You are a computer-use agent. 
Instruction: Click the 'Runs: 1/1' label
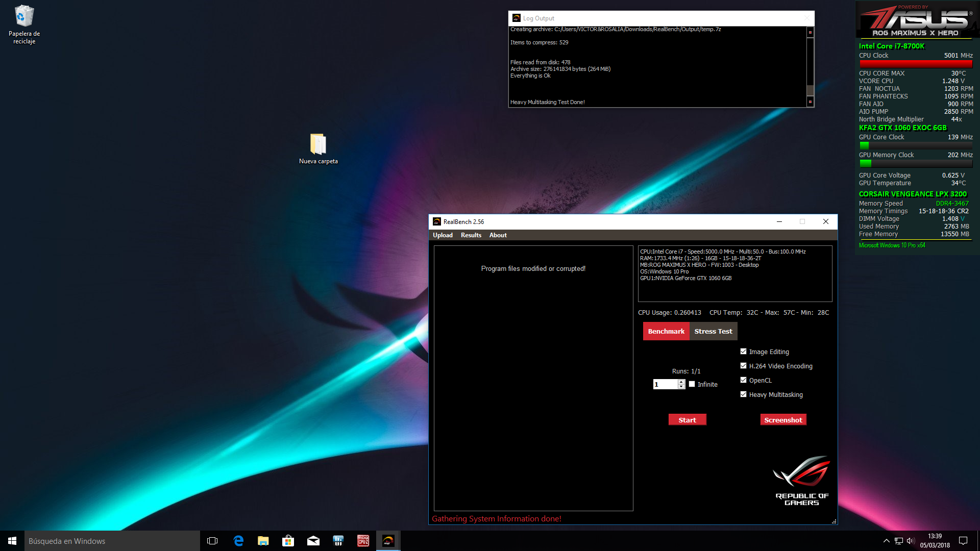[x=686, y=371]
